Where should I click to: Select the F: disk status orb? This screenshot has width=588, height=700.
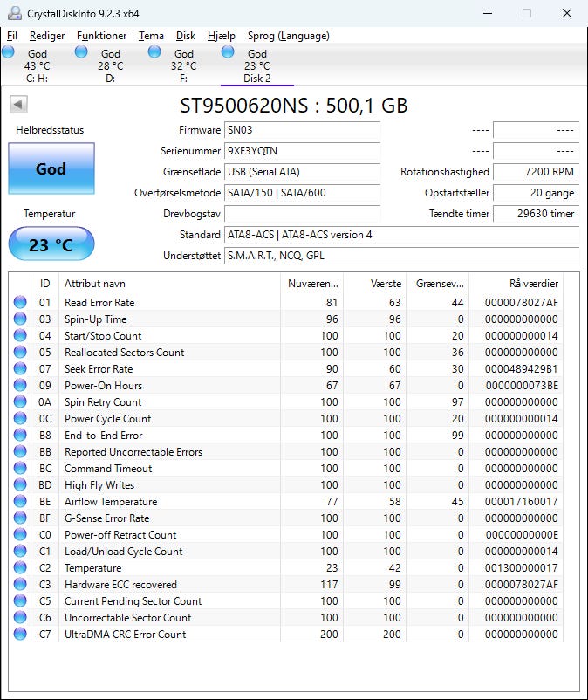(x=154, y=52)
